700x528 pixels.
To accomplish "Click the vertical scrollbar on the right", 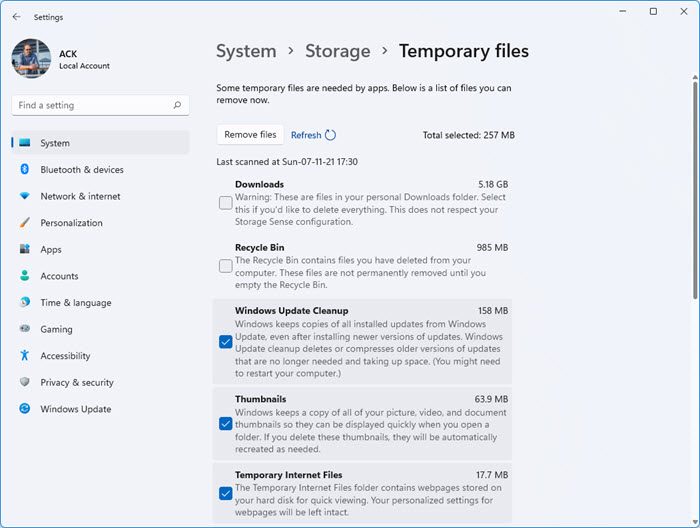I will point(695,180).
